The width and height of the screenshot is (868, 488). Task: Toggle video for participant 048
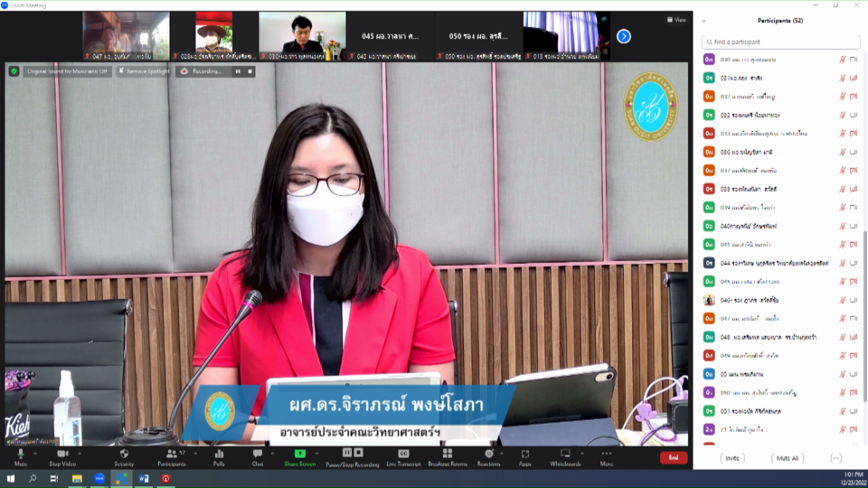point(854,337)
